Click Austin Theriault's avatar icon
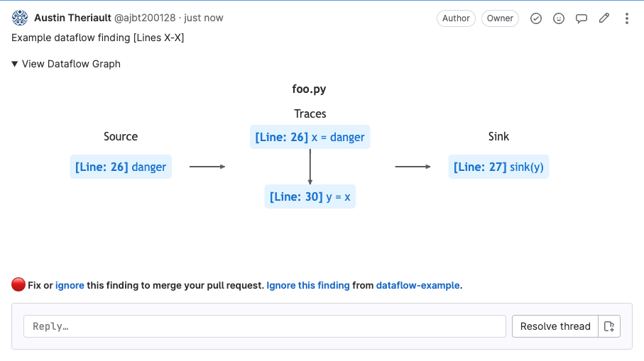The height and width of the screenshot is (361, 644). (x=20, y=18)
